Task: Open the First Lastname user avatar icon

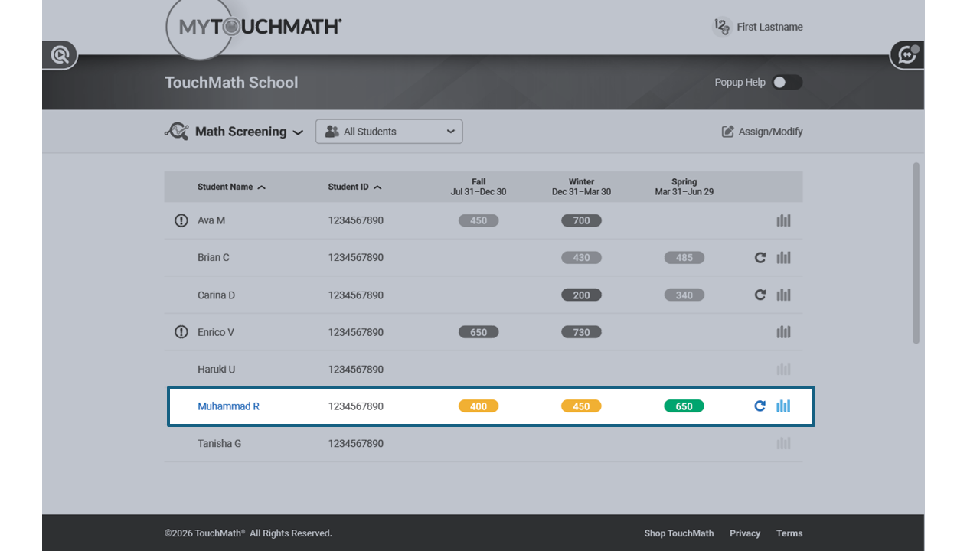Action: [x=722, y=27]
